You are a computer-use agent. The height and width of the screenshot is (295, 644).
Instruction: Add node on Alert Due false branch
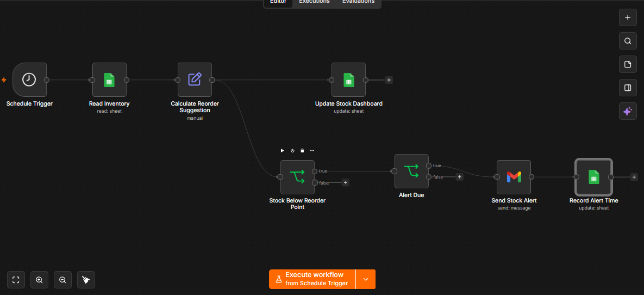(x=460, y=177)
